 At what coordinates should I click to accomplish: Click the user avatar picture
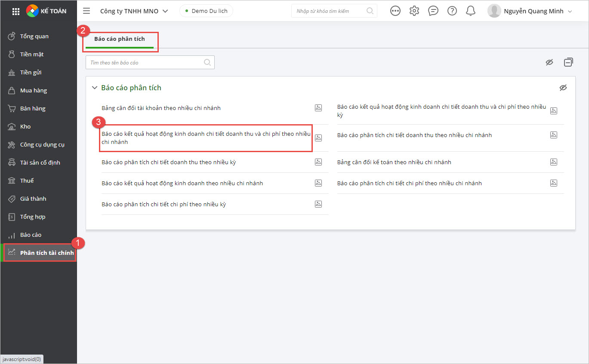[494, 11]
